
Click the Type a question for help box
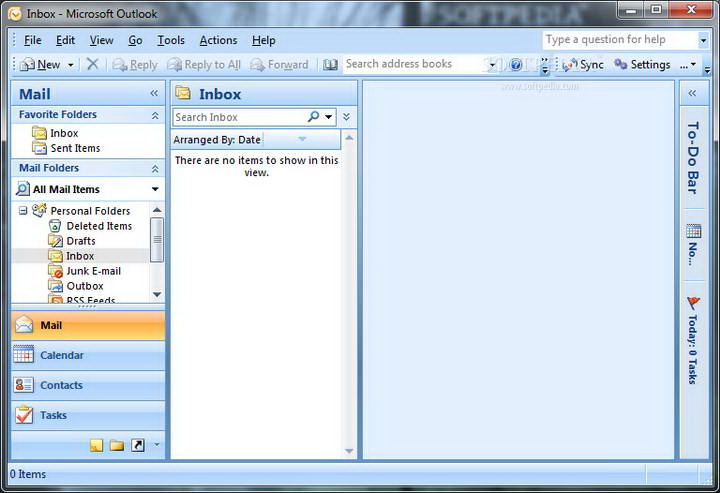620,40
